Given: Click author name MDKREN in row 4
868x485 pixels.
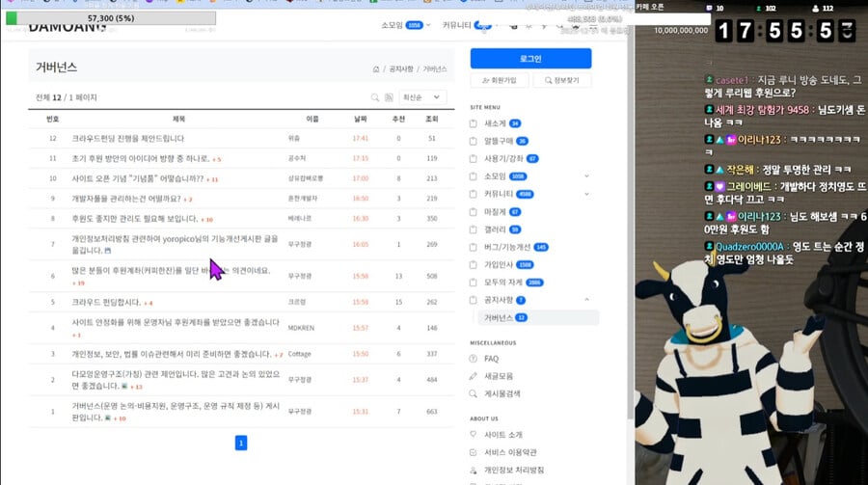Looking at the screenshot, I should pos(301,328).
